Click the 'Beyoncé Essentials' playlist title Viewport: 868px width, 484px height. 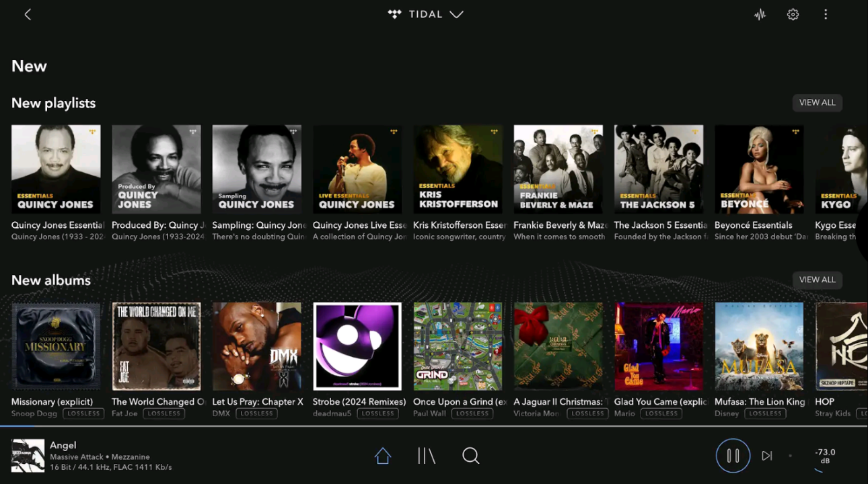[x=754, y=225]
